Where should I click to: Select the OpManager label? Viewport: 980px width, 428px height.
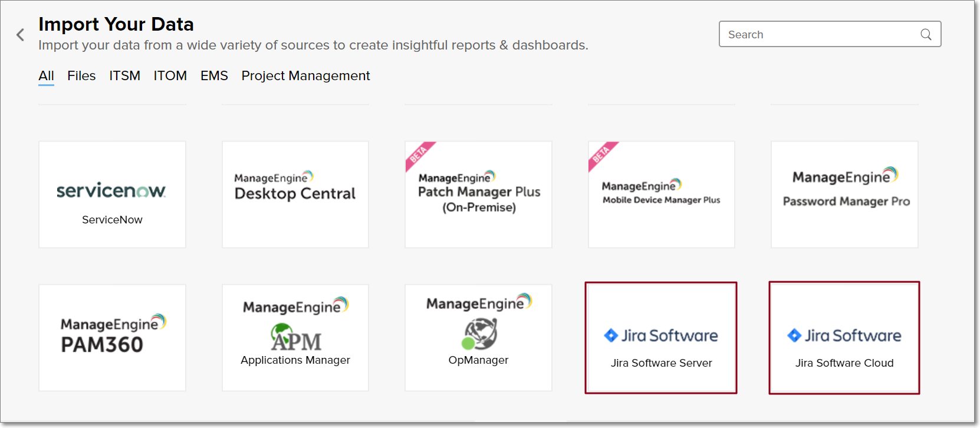[x=478, y=360]
